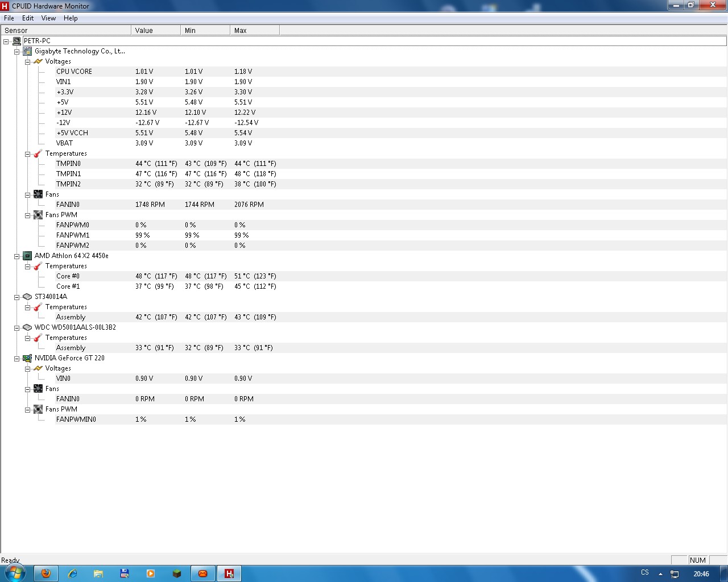Open Internet Explorer from the taskbar
Screen dimensions: 728x582
pyautogui.click(x=73, y=573)
